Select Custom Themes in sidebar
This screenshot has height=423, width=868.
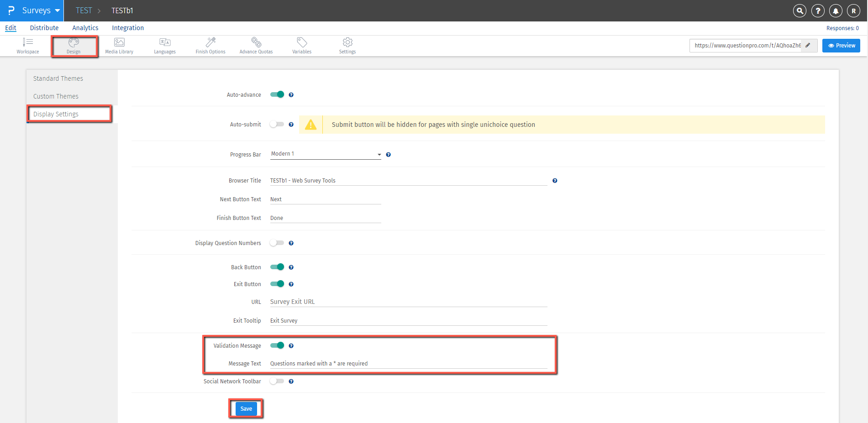[x=56, y=96]
